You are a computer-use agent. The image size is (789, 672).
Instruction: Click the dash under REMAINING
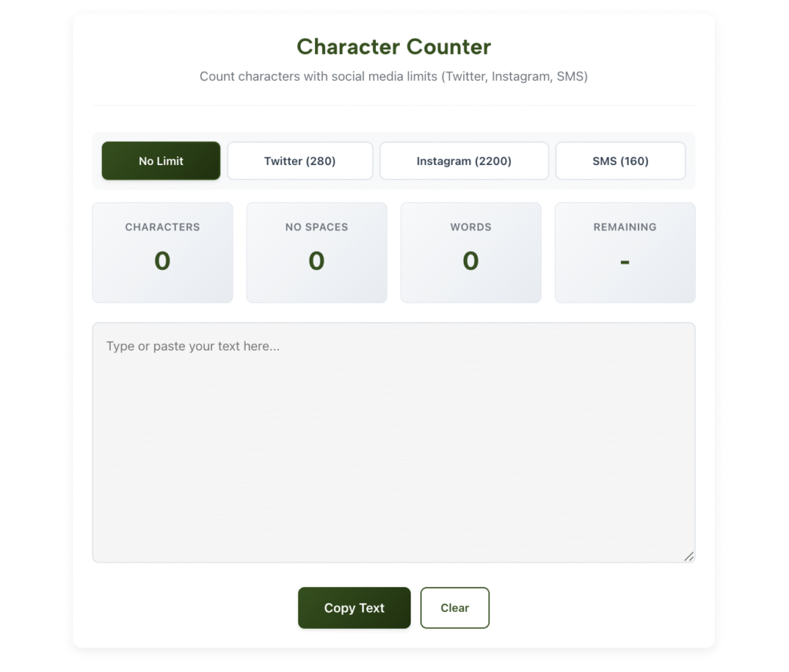coord(625,263)
